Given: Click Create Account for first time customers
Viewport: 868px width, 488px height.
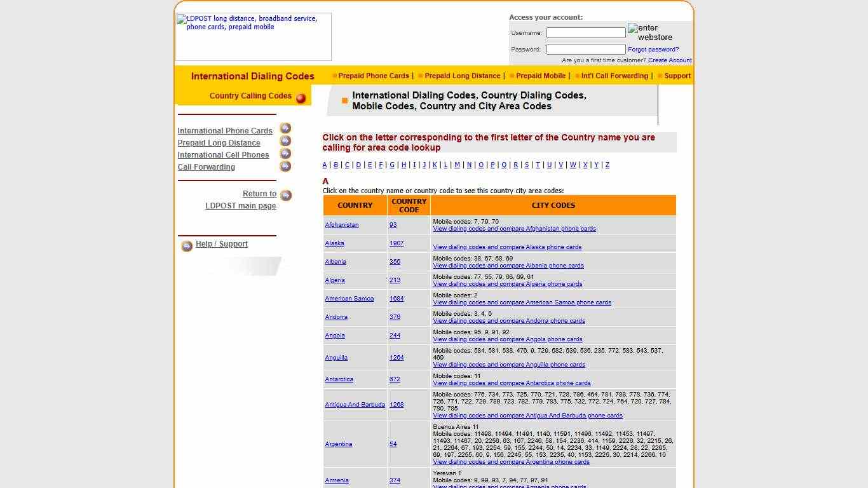Looking at the screenshot, I should point(670,60).
